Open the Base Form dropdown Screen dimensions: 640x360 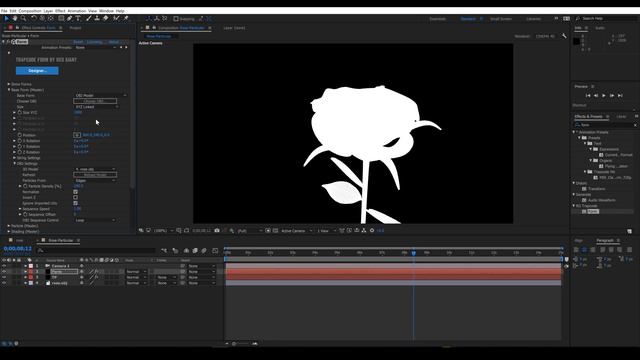coord(100,96)
